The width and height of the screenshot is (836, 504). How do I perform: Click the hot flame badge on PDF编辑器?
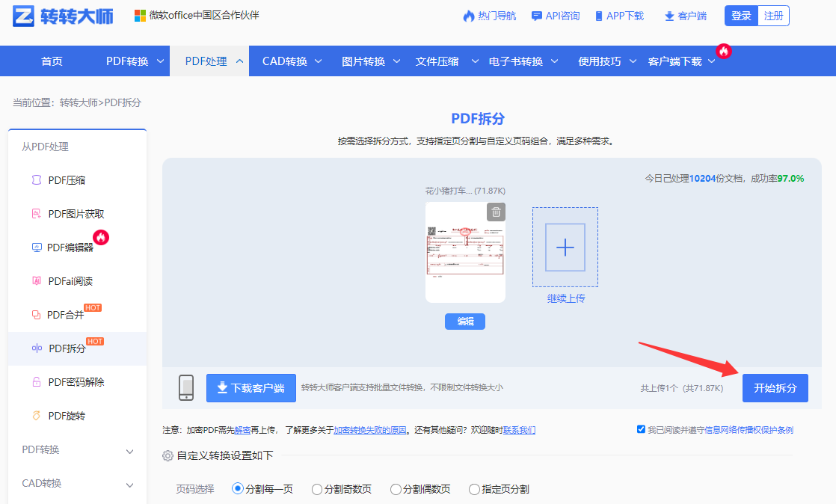101,237
